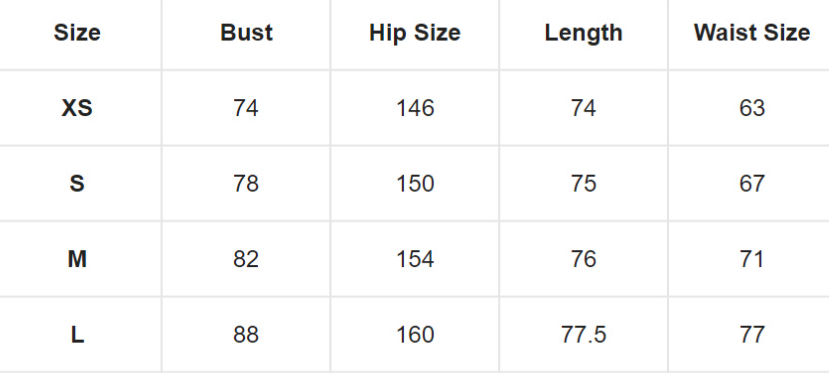Viewport: 829px width, 373px height.
Task: Select the S bust value 78
Action: click(246, 184)
